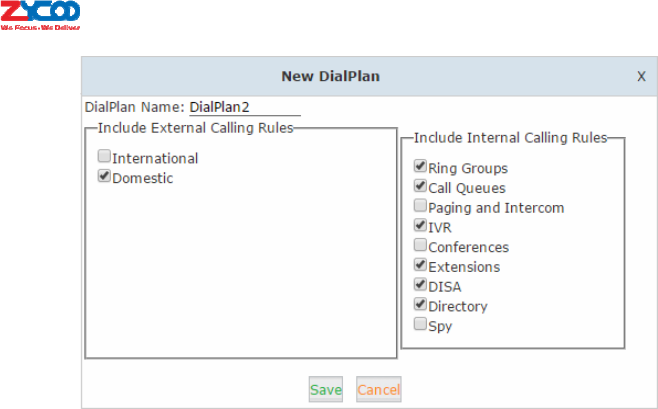658x409 pixels.
Task: Click the DialPlan Name input field
Action: [x=244, y=107]
